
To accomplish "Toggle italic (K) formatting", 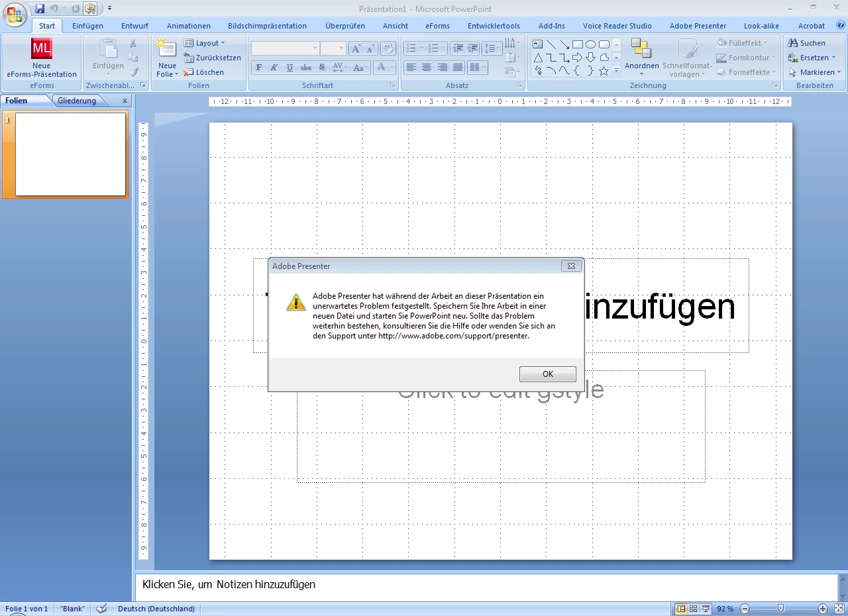I will tap(274, 68).
